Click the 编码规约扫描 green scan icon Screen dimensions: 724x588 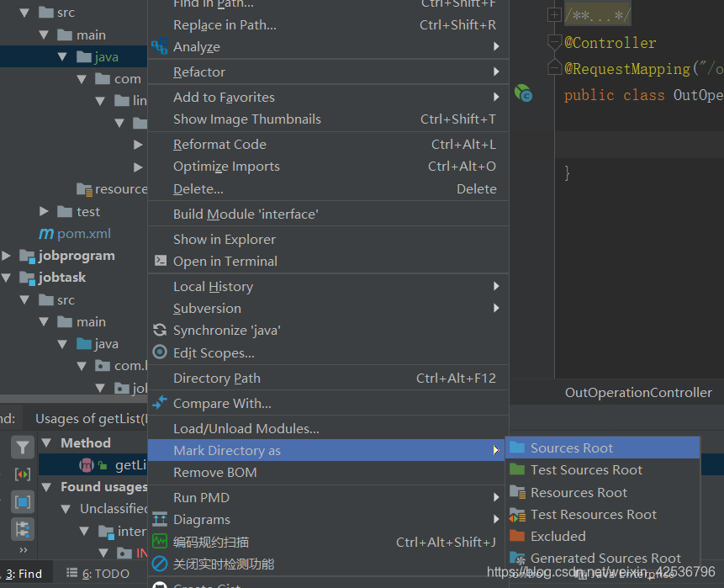[x=160, y=542]
